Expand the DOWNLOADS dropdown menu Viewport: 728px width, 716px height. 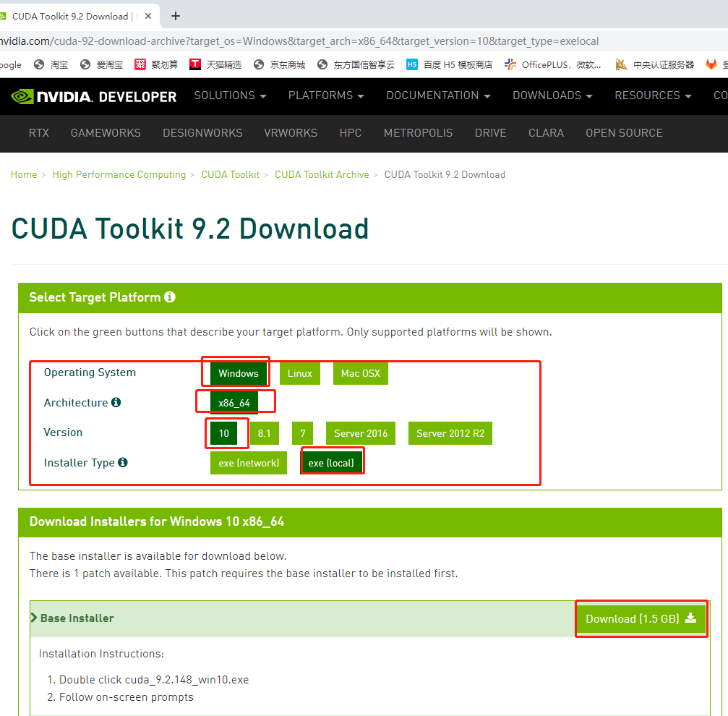pos(552,95)
